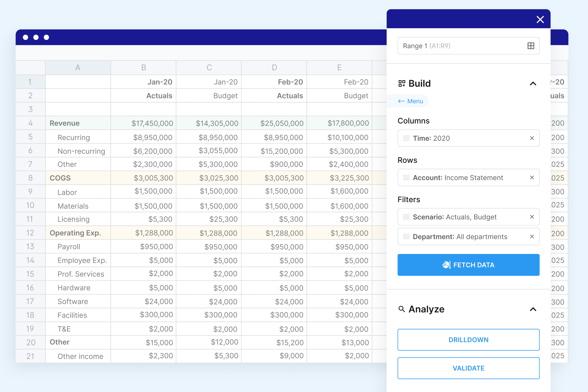Remove the Department filter chip
Screen dimensions: 588x392
(532, 237)
